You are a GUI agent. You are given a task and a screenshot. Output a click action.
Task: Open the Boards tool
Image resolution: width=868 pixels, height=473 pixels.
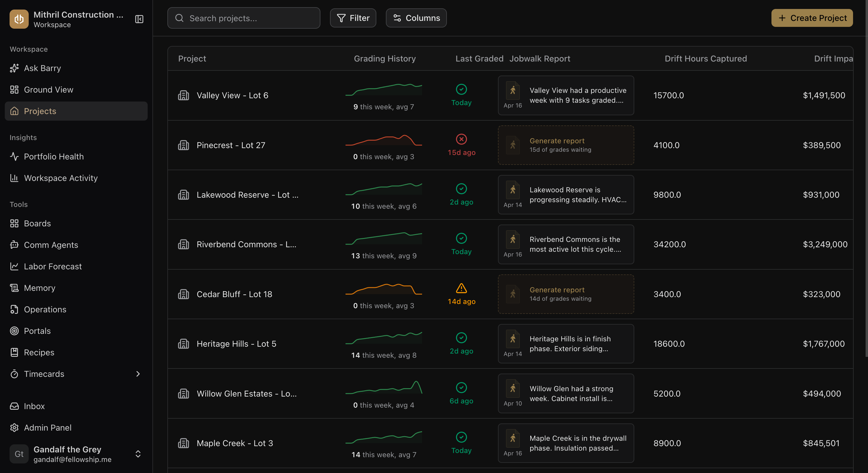(36, 223)
